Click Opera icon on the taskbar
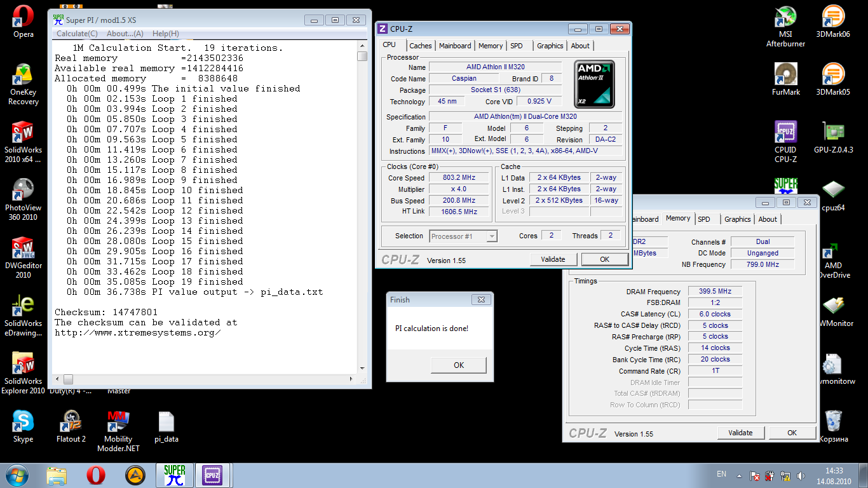 pyautogui.click(x=96, y=475)
